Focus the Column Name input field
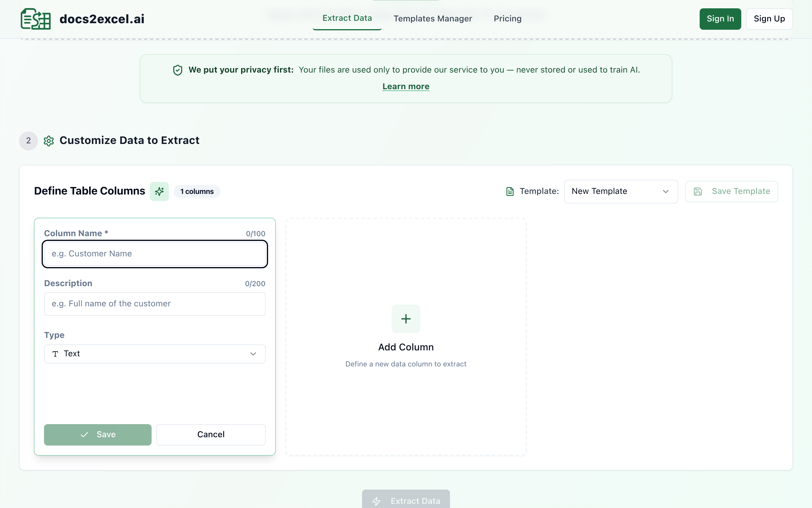Image resolution: width=812 pixels, height=508 pixels. pyautogui.click(x=155, y=254)
